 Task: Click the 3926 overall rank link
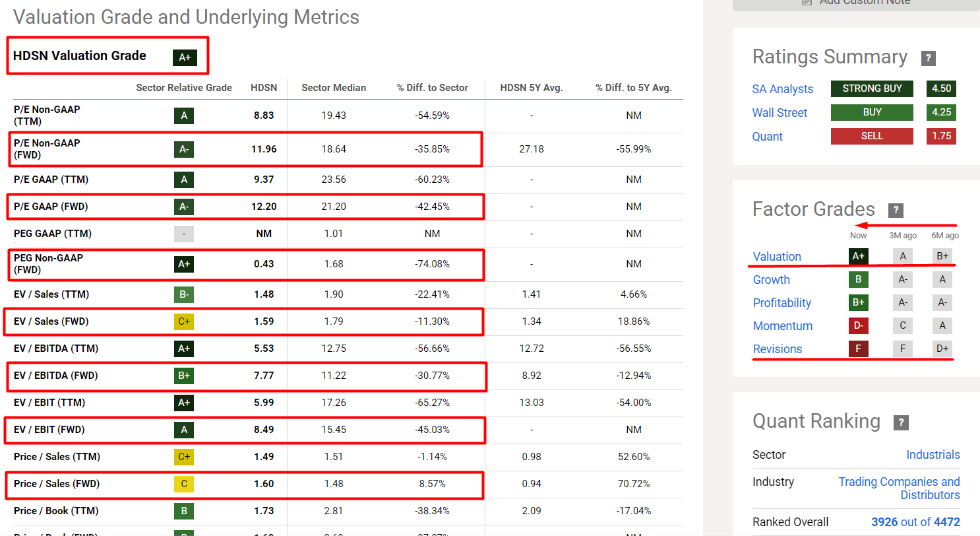pyautogui.click(x=884, y=522)
